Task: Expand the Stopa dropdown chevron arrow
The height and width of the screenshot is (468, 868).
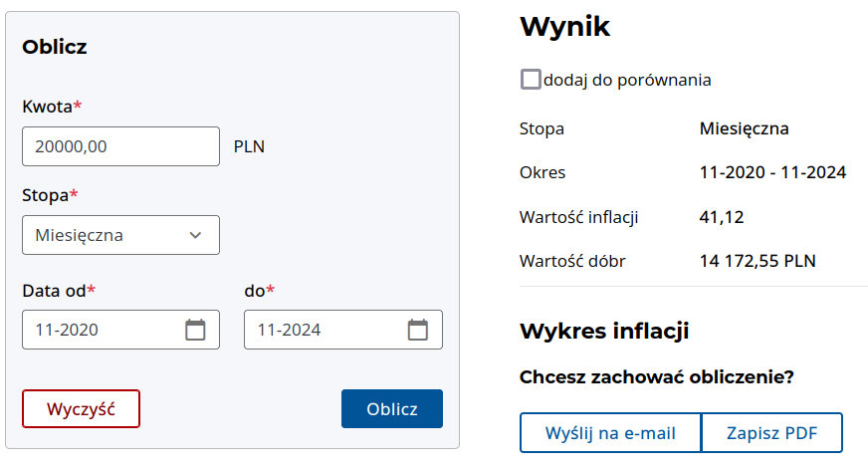Action: click(x=195, y=236)
